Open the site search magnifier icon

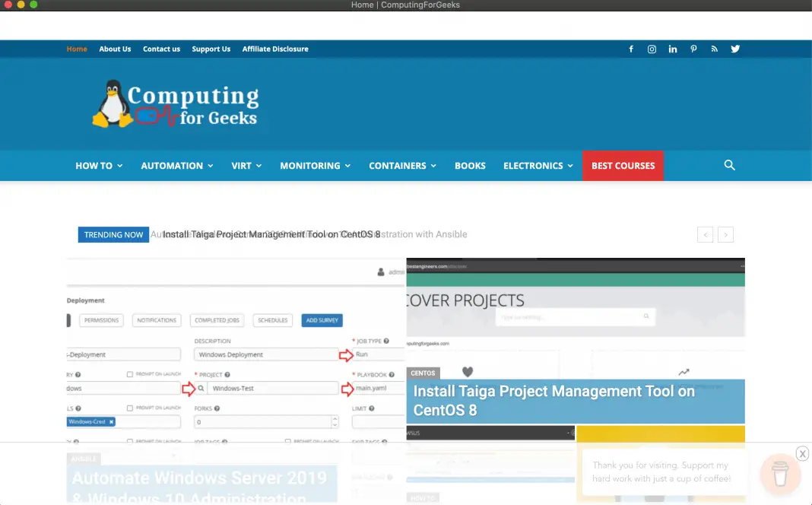pos(729,165)
